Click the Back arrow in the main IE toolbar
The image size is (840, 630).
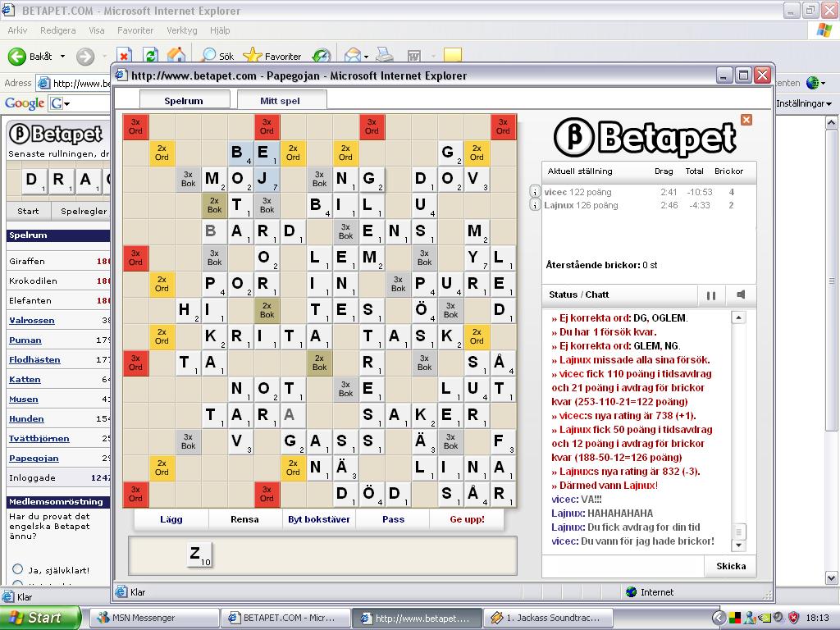click(x=16, y=57)
